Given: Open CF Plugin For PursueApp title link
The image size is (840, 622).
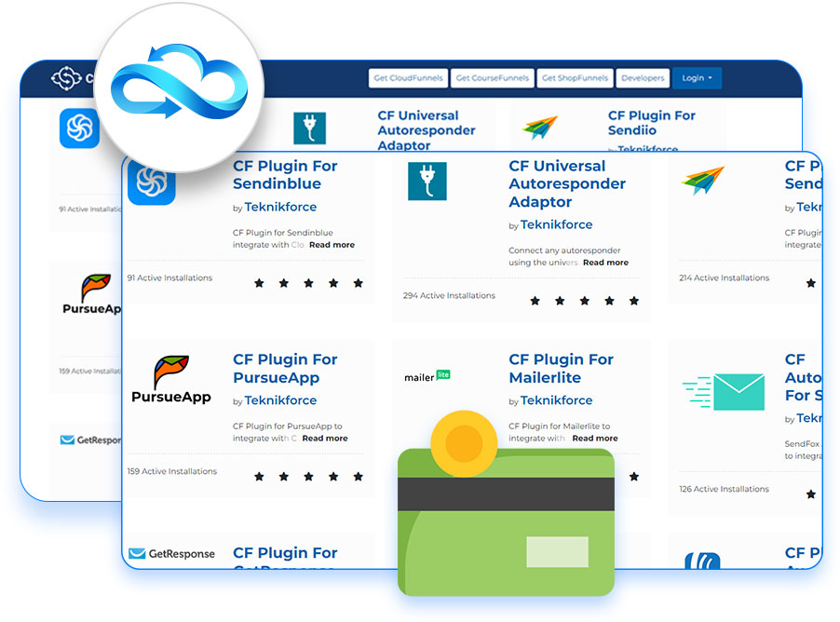Looking at the screenshot, I should pos(285,369).
